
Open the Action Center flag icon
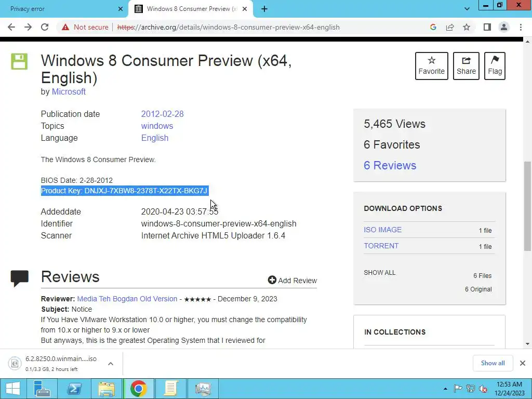coord(458,389)
